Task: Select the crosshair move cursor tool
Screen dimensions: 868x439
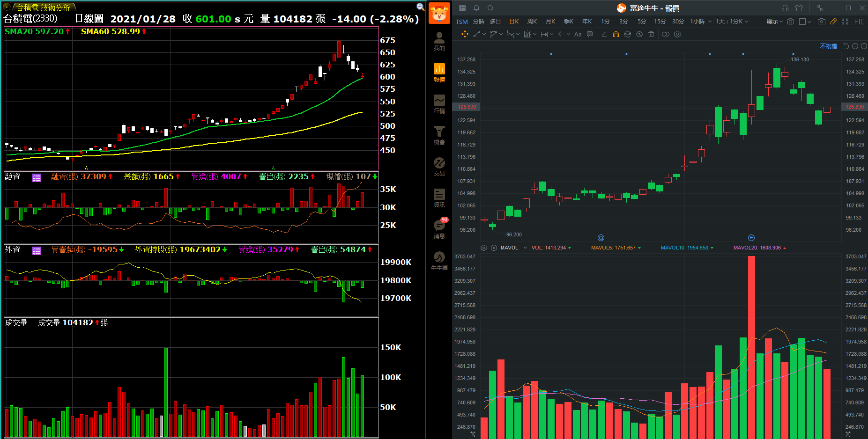Action: 465,34
